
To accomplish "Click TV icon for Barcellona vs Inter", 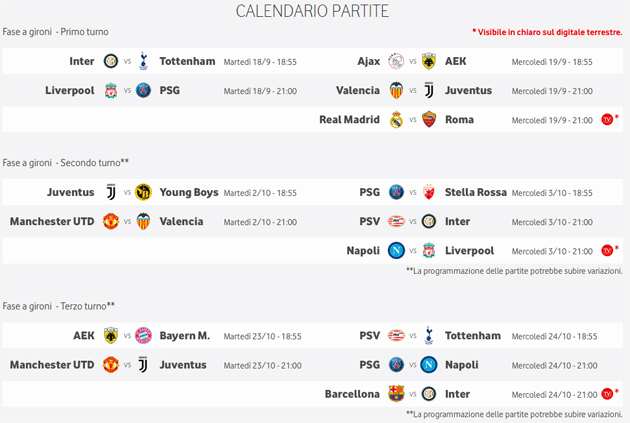I will click(607, 394).
